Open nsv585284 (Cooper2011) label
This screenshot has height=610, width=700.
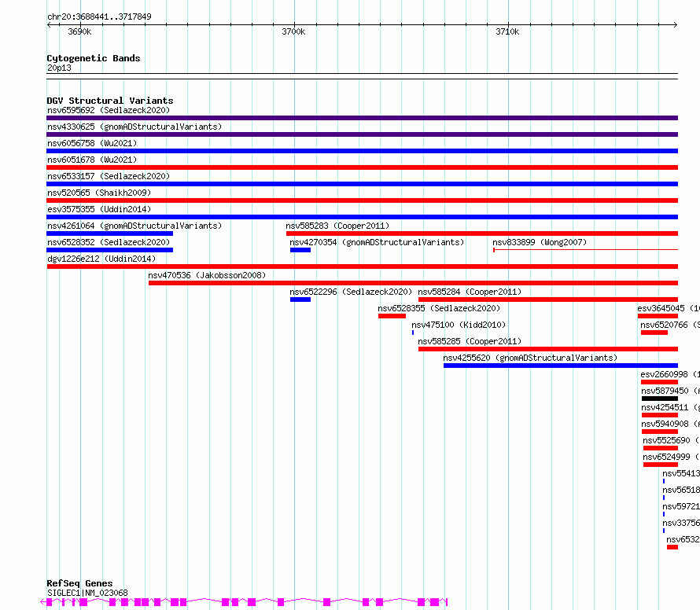(470, 292)
